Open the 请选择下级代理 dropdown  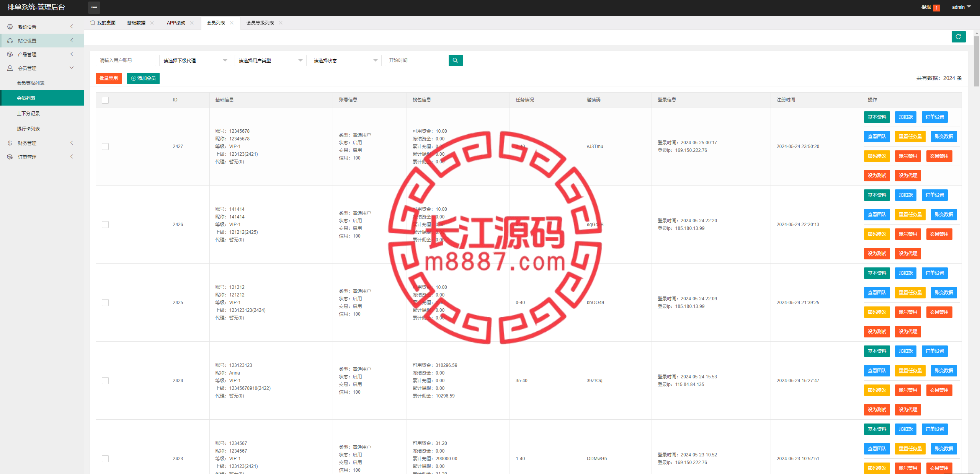195,60
